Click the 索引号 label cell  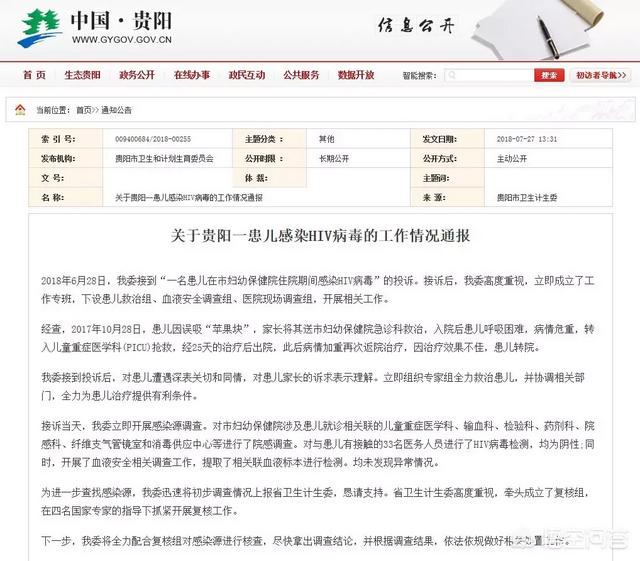click(66, 139)
